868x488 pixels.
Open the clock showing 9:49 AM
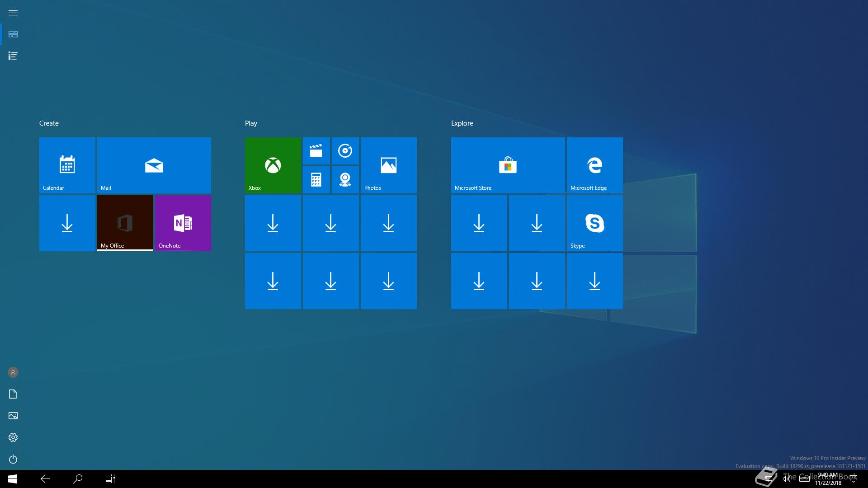click(x=828, y=479)
